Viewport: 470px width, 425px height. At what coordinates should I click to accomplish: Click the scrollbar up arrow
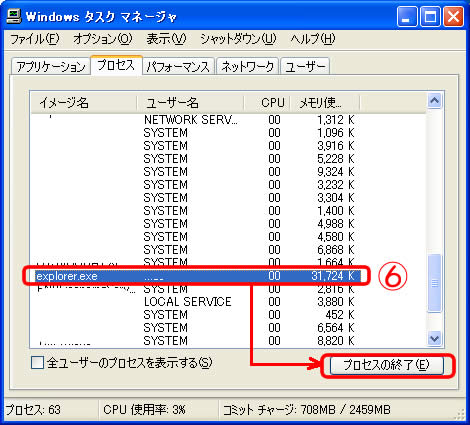coord(435,101)
